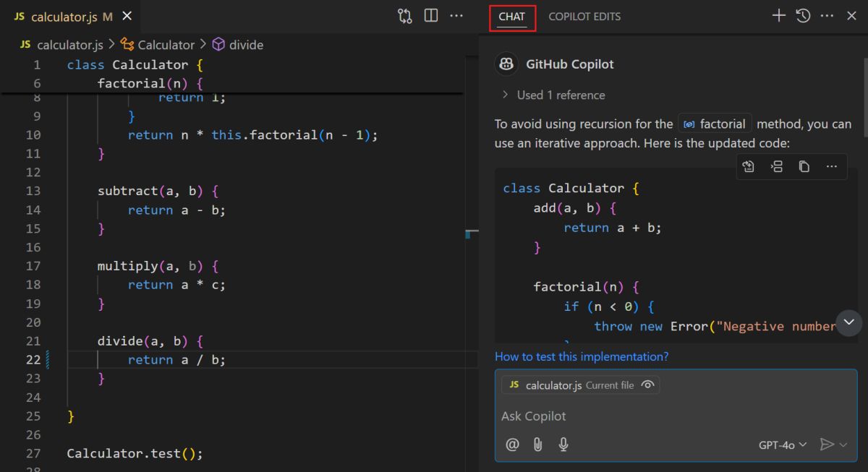Start voice chat with microphone icon
Viewport: 868px width, 472px height.
click(563, 445)
